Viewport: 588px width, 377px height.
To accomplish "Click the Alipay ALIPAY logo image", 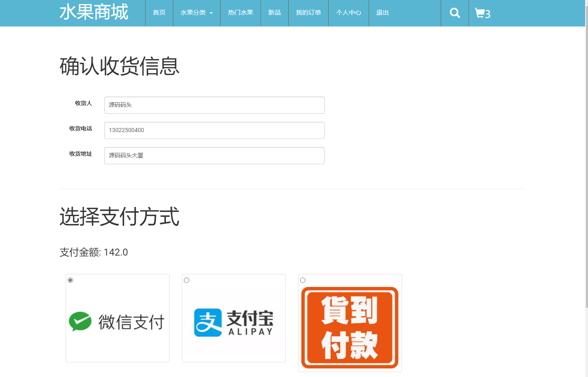I will [233, 322].
